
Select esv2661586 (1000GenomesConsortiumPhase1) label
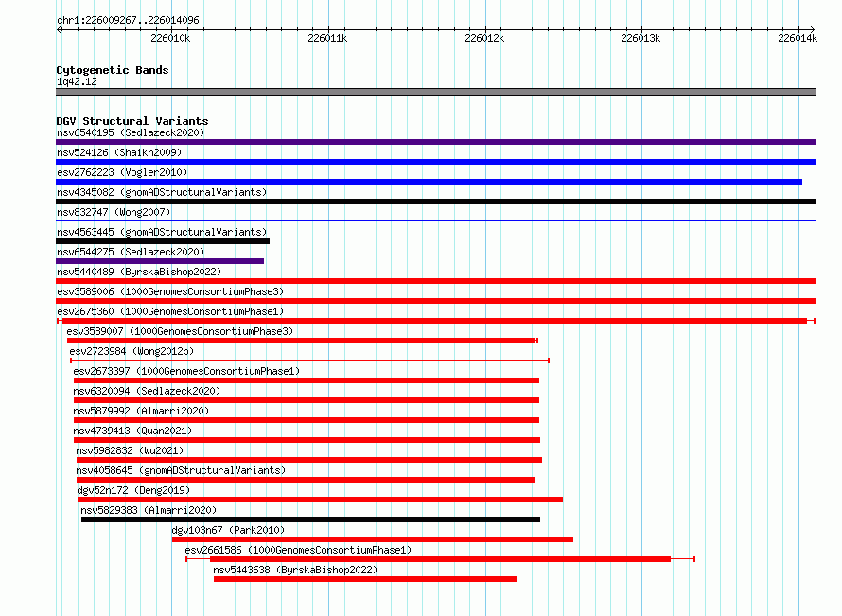(298, 550)
